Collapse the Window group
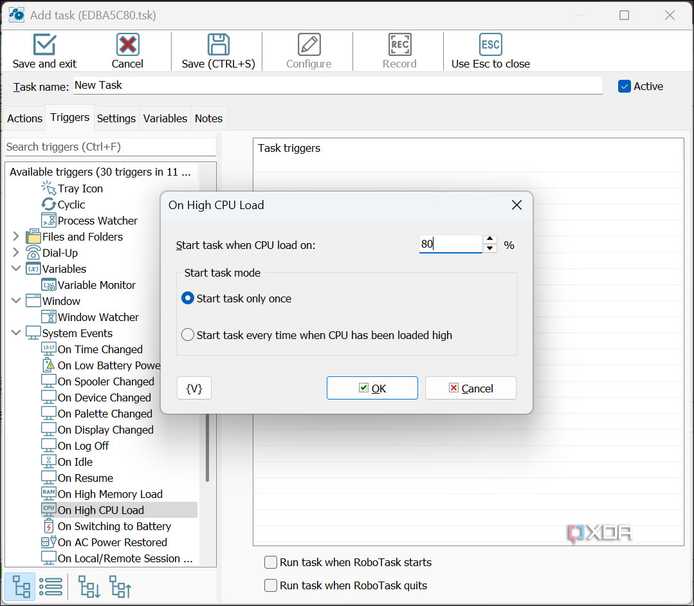 click(x=16, y=301)
